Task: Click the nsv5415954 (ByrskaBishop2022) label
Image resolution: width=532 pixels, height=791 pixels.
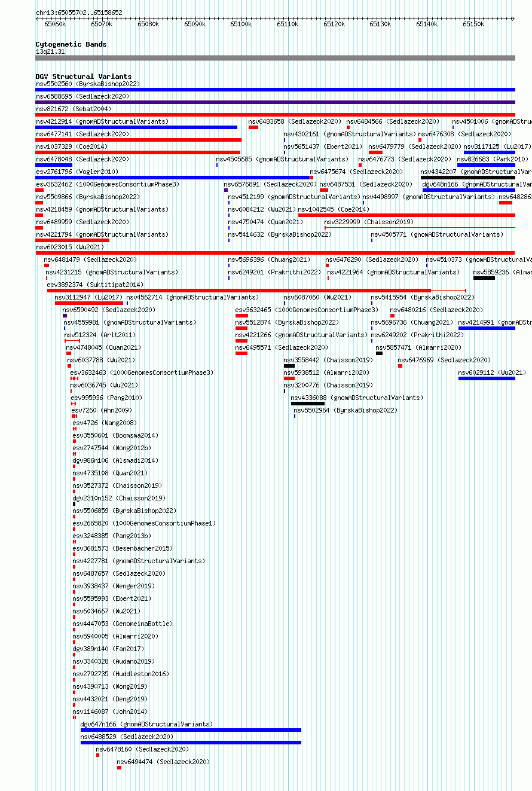Action: pos(423,297)
